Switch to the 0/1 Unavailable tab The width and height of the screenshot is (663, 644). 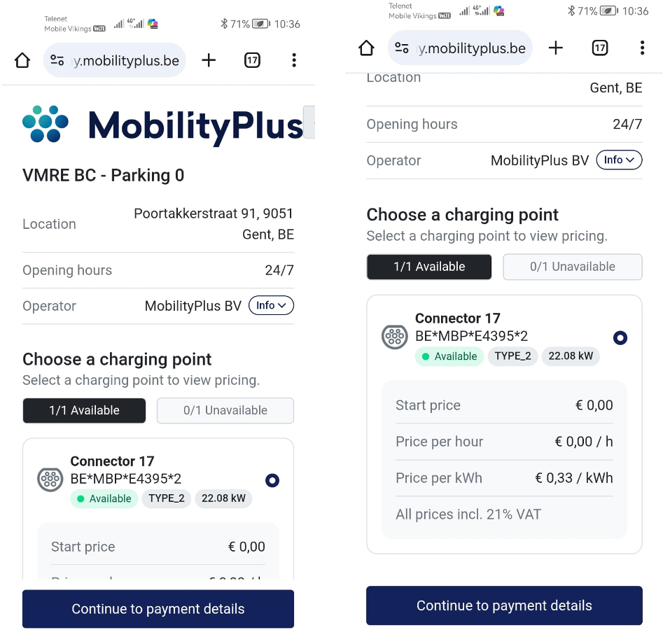(x=225, y=411)
